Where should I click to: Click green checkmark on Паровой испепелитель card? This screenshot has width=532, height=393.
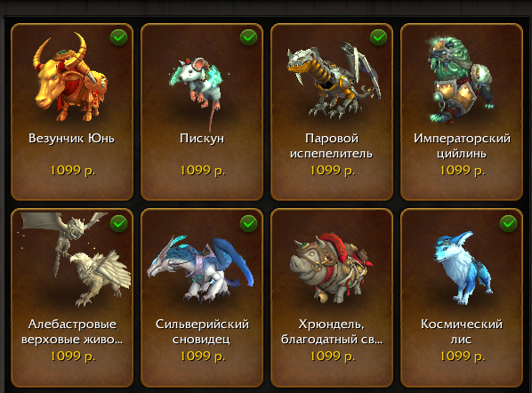tap(379, 37)
